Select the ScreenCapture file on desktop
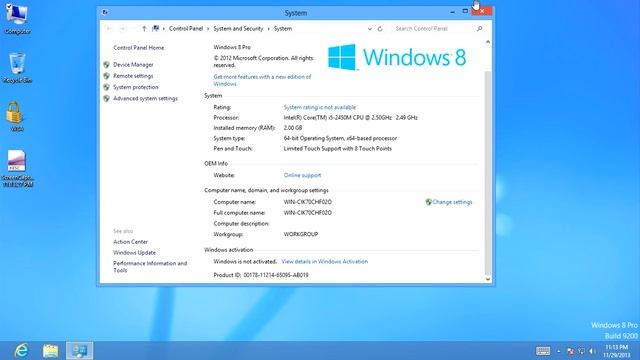 tap(17, 169)
